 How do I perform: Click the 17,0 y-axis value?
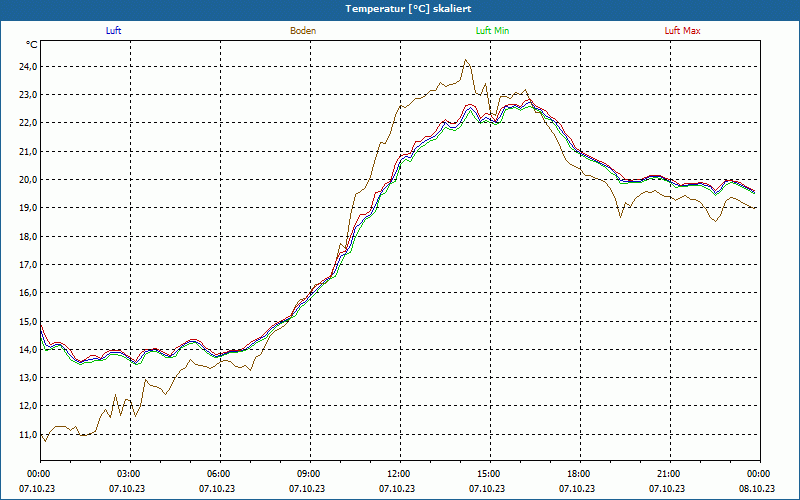[x=28, y=264]
